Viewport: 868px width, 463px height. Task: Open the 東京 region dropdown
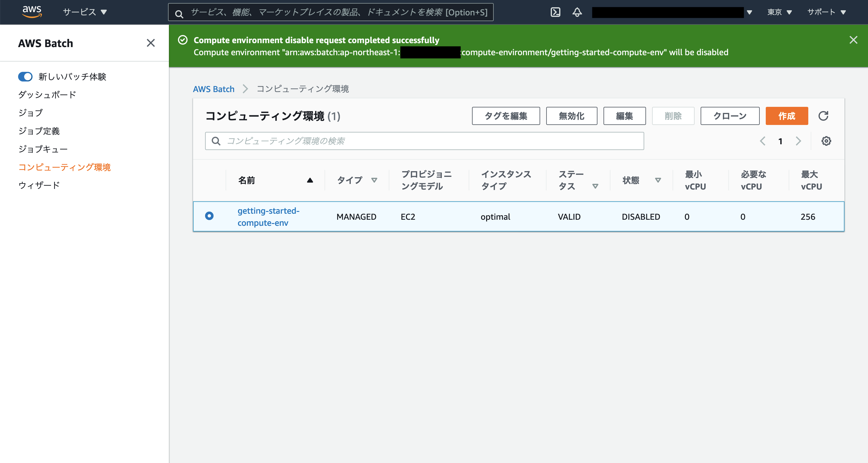click(x=779, y=12)
